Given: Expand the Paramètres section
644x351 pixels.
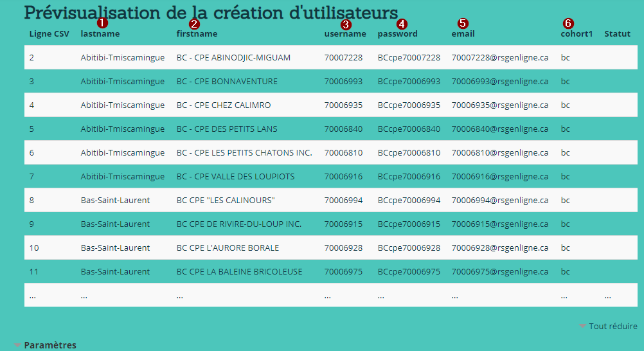Looking at the screenshot, I should click(x=50, y=345).
